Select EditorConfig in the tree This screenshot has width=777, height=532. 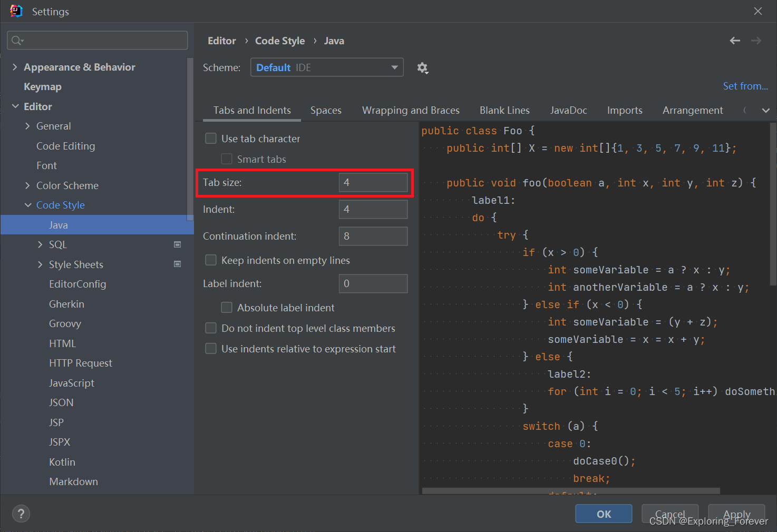77,284
